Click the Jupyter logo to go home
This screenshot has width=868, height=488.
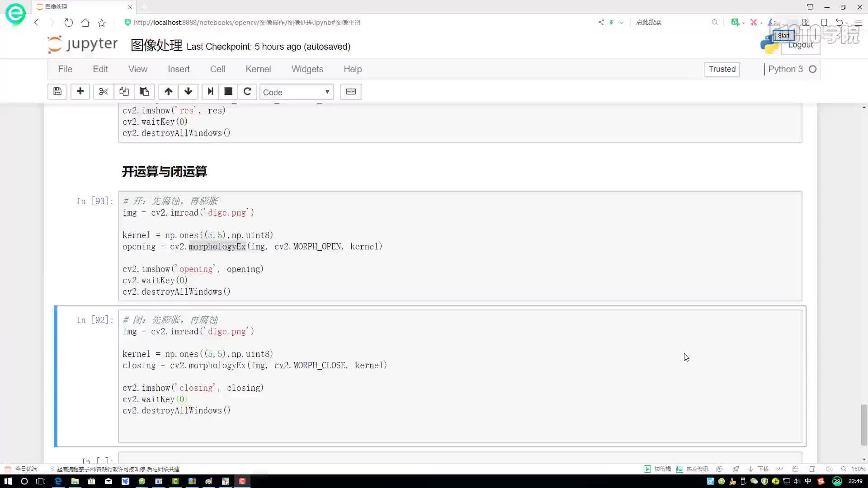coord(83,44)
